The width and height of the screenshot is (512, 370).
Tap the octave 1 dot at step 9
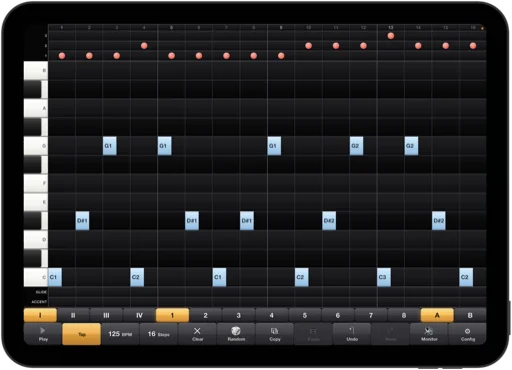(281, 56)
